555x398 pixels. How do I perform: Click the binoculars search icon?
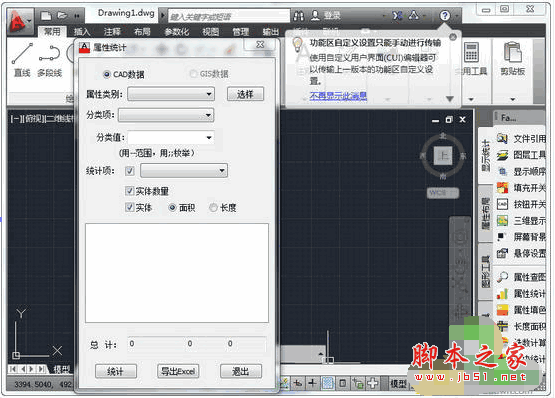click(298, 16)
